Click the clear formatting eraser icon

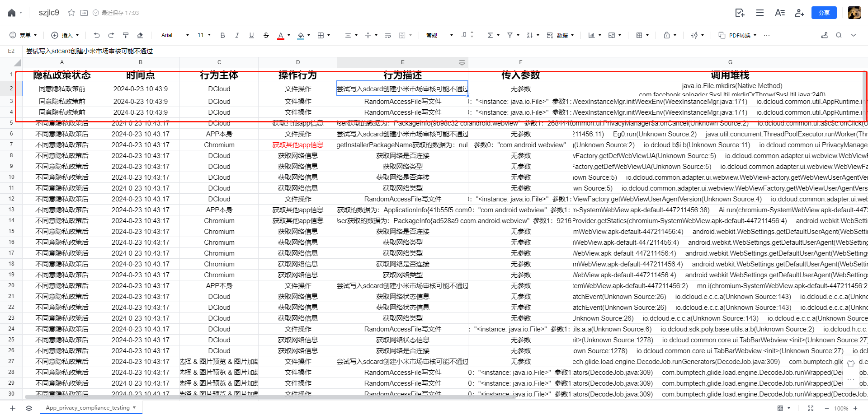[x=140, y=35]
